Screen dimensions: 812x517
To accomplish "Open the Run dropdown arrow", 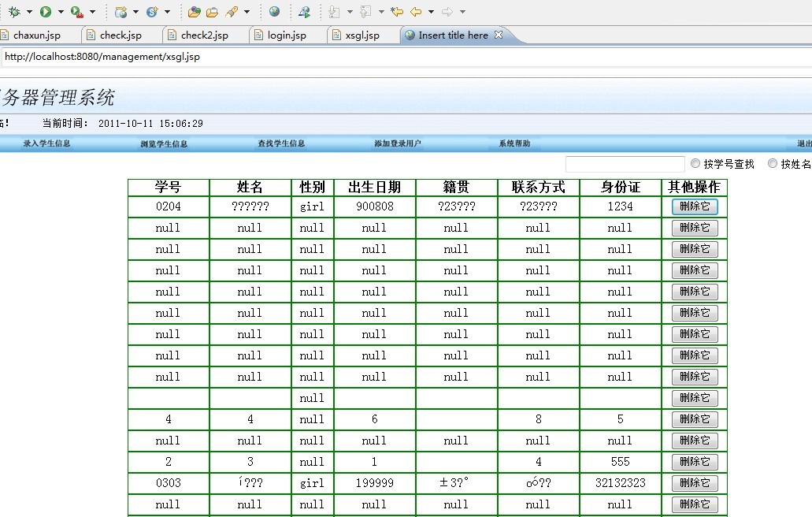I will [61, 11].
